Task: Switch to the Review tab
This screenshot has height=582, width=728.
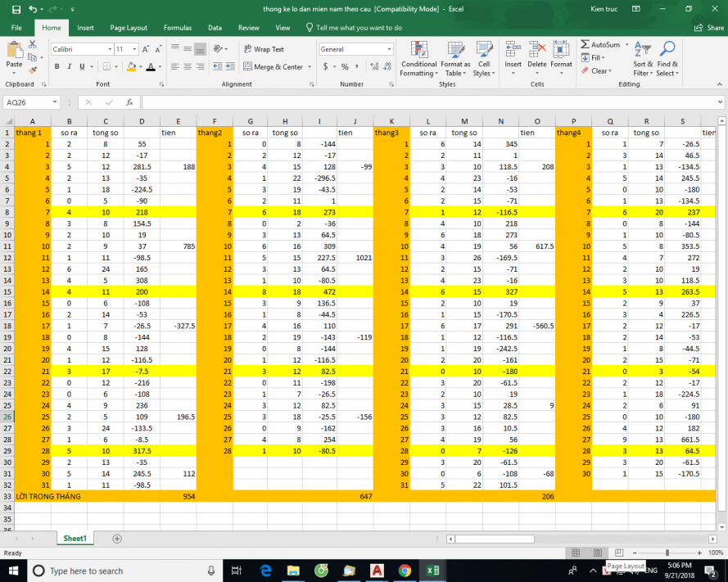Action: (249, 28)
